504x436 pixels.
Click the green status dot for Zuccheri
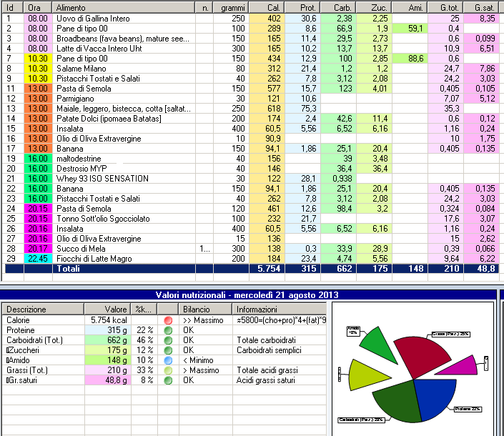pos(168,351)
